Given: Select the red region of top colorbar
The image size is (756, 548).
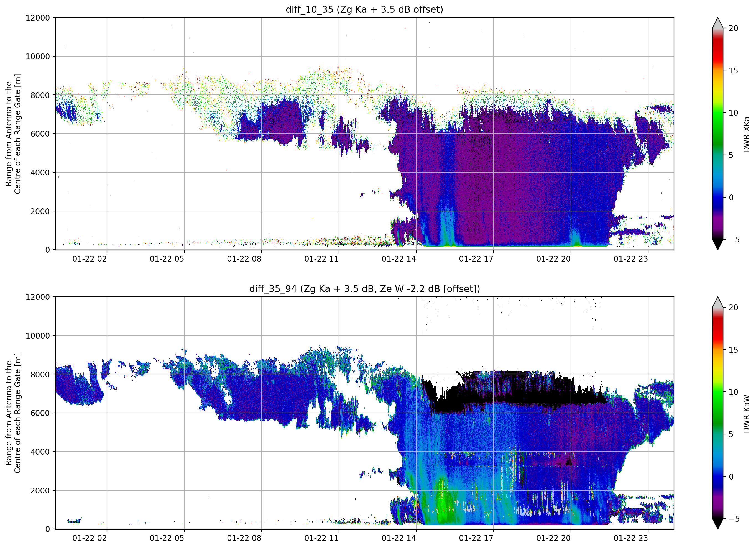Looking at the screenshot, I should point(717,49).
